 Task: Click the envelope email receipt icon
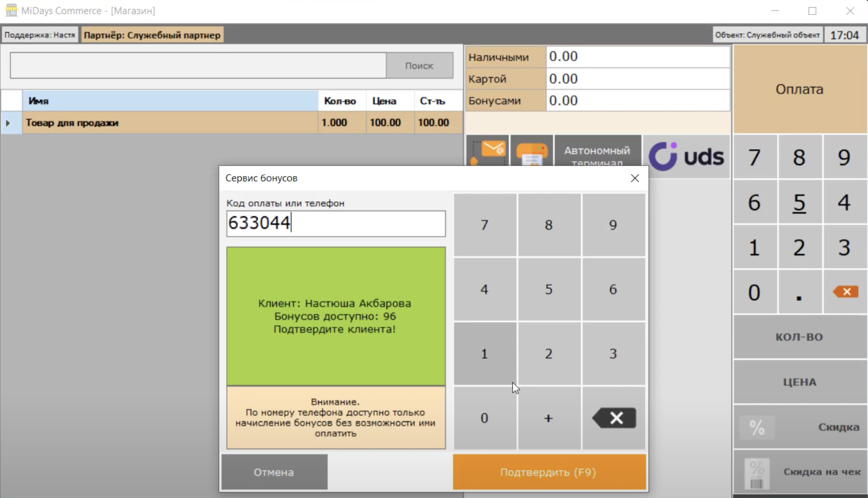coord(488,151)
